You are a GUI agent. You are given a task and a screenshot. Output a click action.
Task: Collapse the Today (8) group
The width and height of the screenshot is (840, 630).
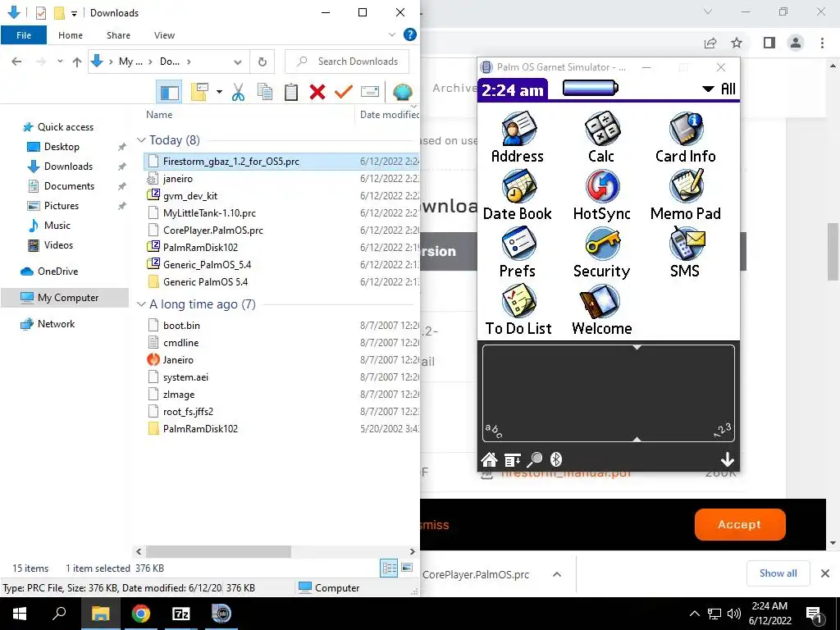141,139
